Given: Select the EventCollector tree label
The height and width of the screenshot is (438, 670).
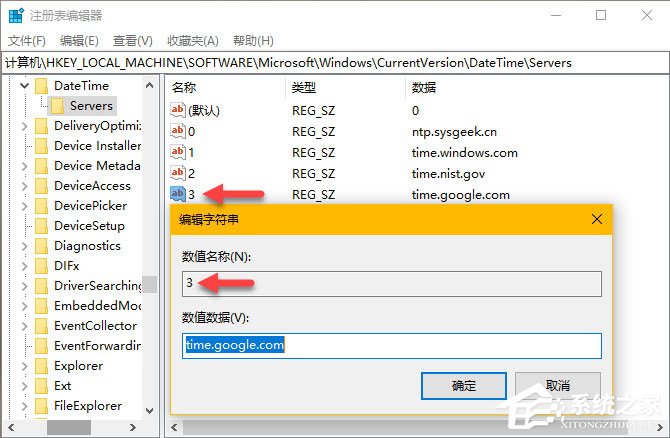Looking at the screenshot, I should coord(95,326).
